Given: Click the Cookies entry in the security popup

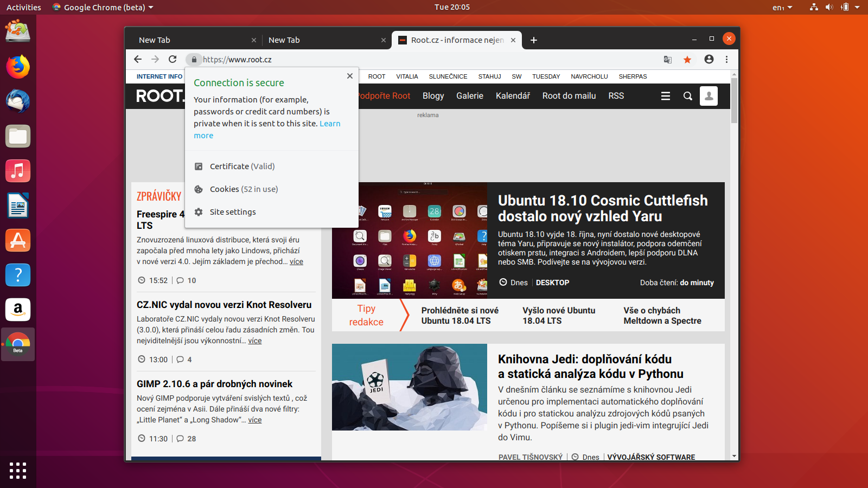Looking at the screenshot, I should pos(224,189).
